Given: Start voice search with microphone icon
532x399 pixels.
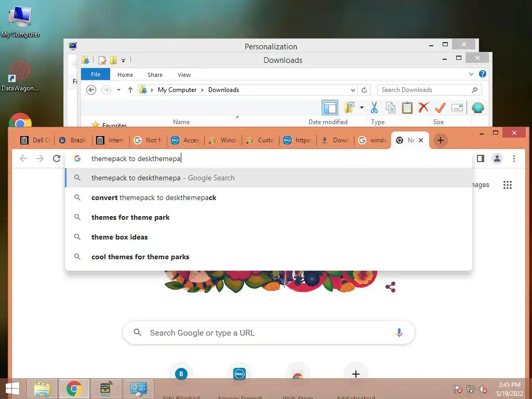Looking at the screenshot, I should 399,333.
